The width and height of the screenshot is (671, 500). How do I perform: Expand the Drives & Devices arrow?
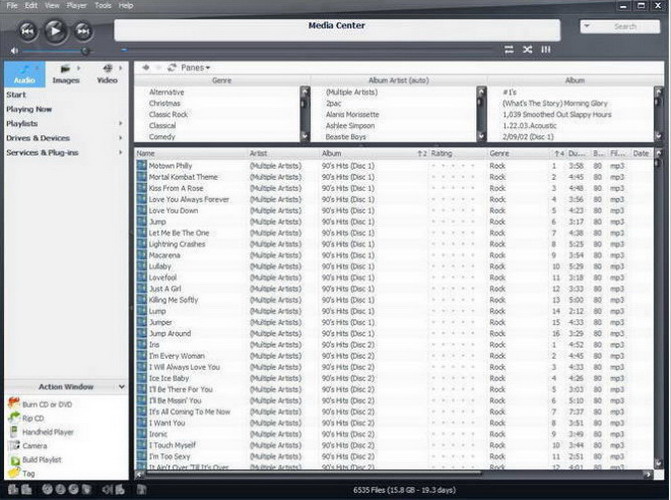[x=121, y=138]
